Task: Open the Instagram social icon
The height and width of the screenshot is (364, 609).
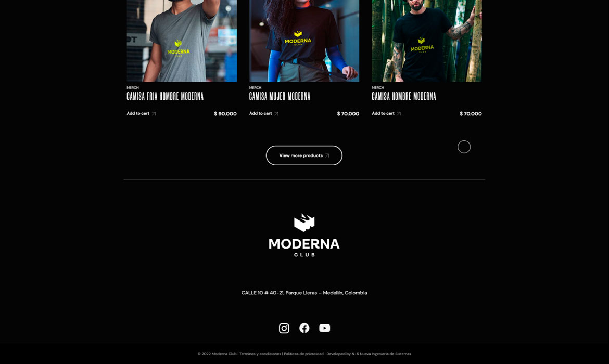Action: click(284, 328)
